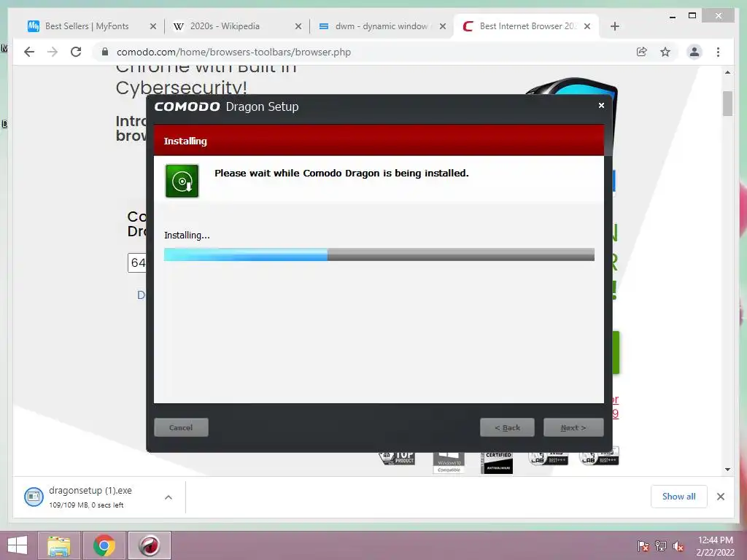Image resolution: width=747 pixels, height=560 pixels.
Task: Click the webpage vertical scrollbar thumb
Action: (x=727, y=104)
